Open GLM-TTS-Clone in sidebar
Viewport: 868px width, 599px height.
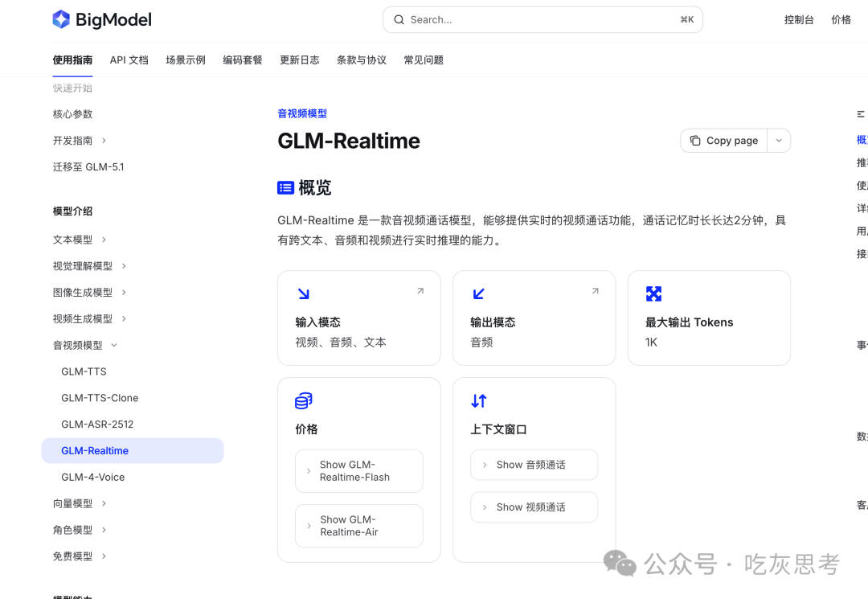[100, 398]
